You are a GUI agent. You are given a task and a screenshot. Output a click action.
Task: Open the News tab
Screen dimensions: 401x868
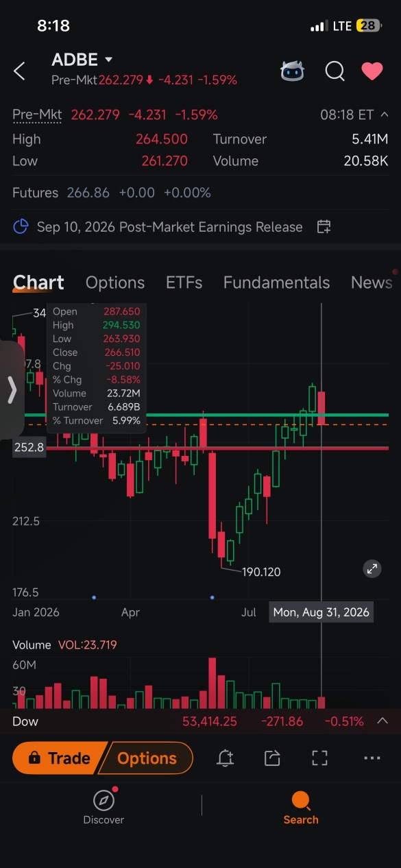[x=372, y=282]
